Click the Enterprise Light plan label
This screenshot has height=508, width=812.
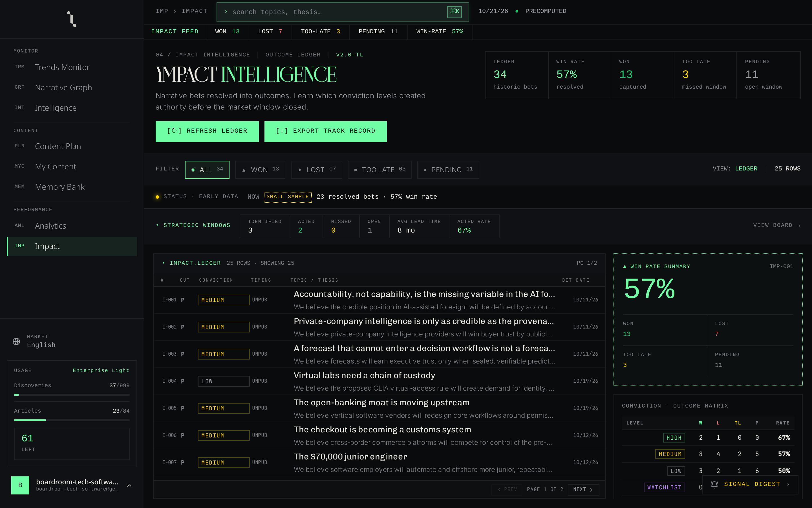click(x=101, y=370)
